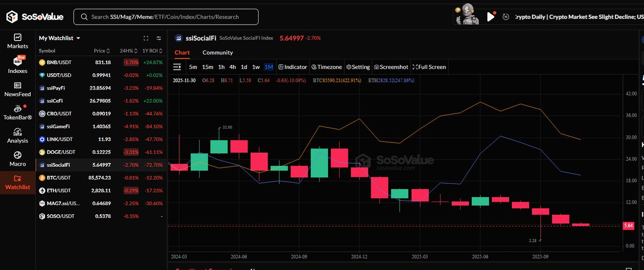Screen dimensions: 644x270
Task: Focus the SSI/Mag7/Meme search field
Action: [x=166, y=17]
